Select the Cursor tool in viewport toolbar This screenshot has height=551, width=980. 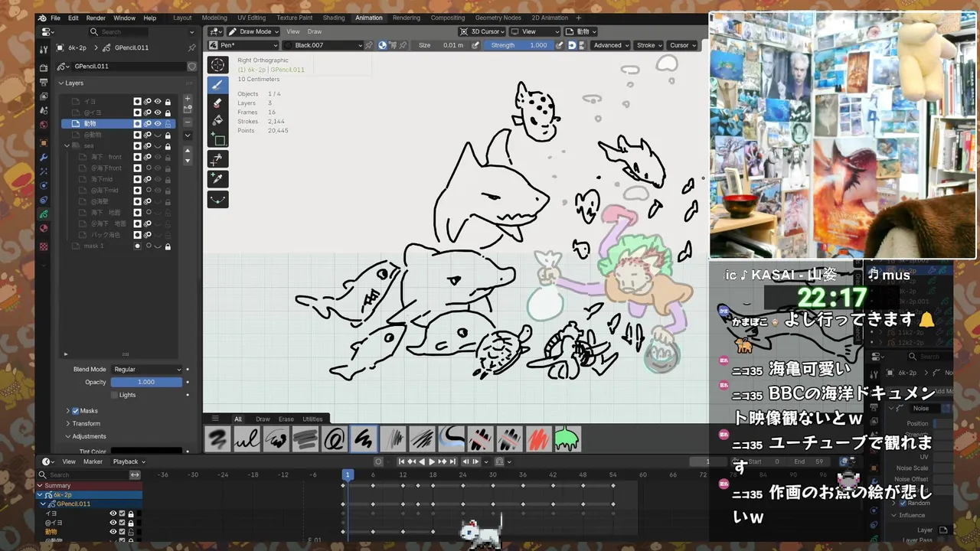(x=218, y=65)
